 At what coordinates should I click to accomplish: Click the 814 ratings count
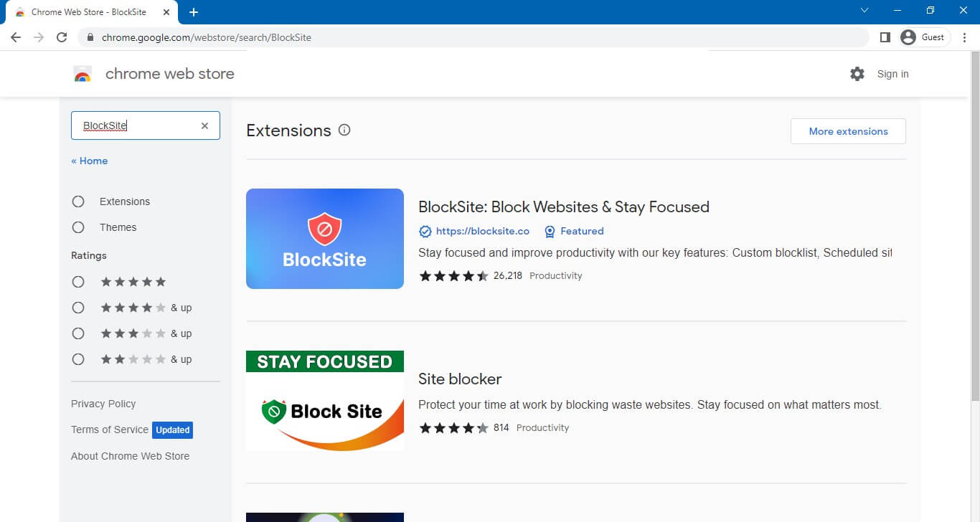click(501, 427)
